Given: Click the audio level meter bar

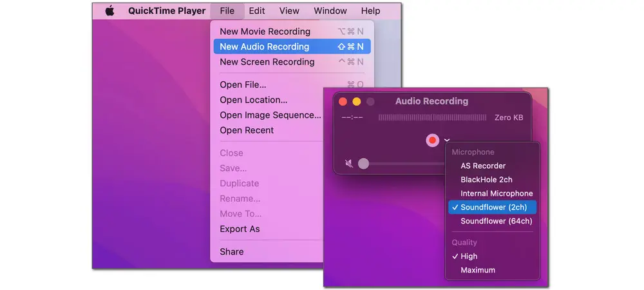Looking at the screenshot, I should 432,118.
